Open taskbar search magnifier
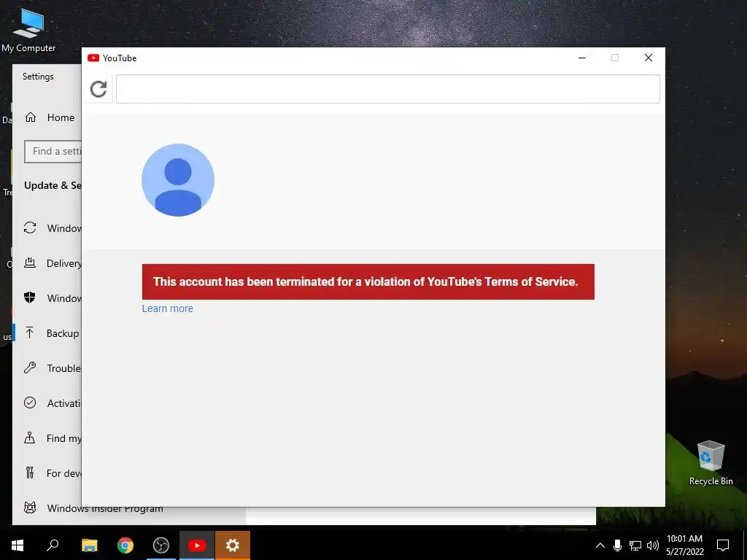747x560 pixels. pos(53,545)
